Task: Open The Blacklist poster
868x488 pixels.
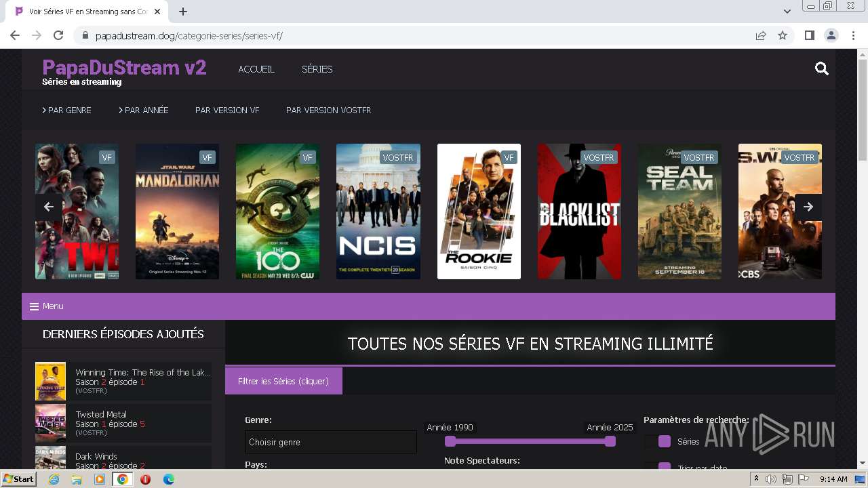Action: point(579,211)
